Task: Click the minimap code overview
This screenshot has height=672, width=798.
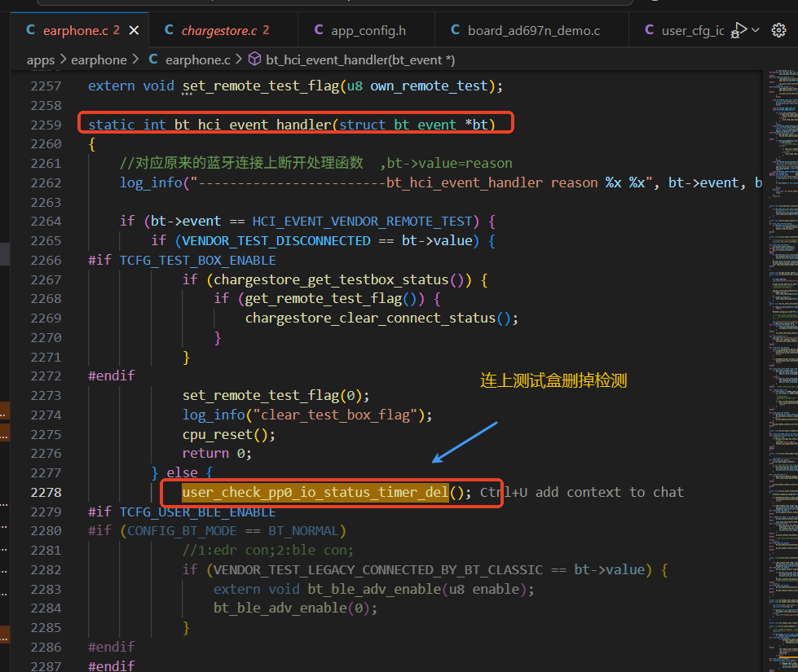Action: point(783,371)
